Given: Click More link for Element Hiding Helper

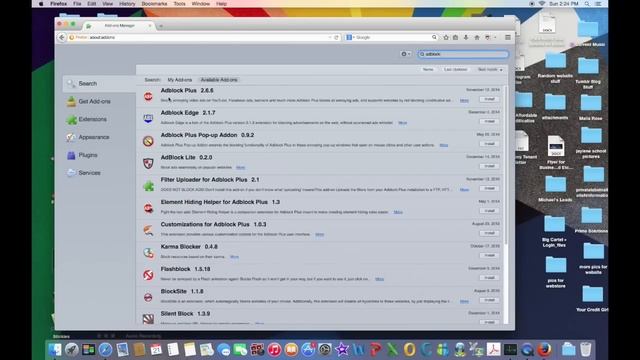Looking at the screenshot, I should click(398, 212).
